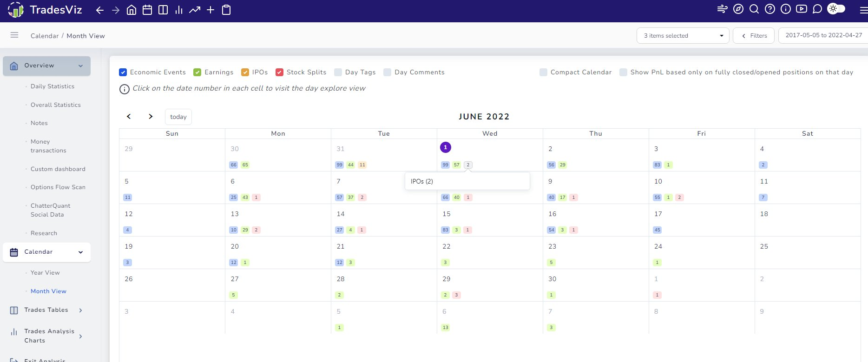Open the top-right hamburger menu

click(x=864, y=10)
